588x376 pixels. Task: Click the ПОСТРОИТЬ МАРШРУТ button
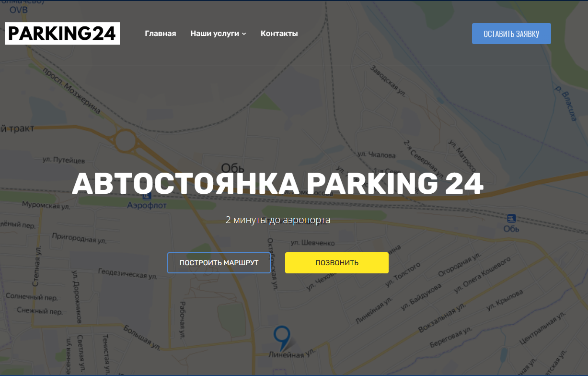[219, 263]
